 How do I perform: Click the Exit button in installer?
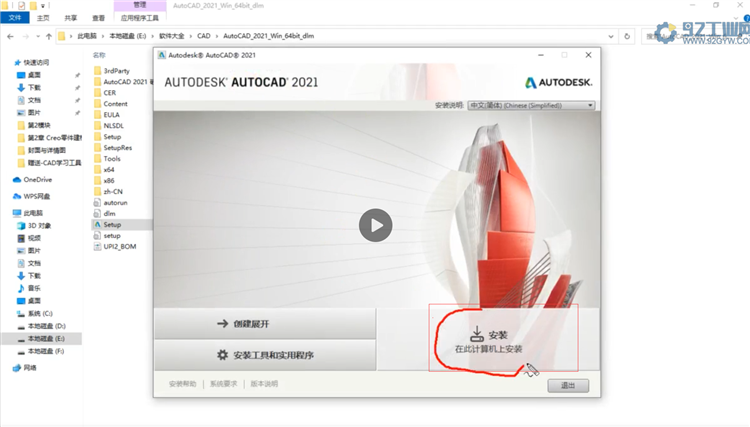coord(568,385)
